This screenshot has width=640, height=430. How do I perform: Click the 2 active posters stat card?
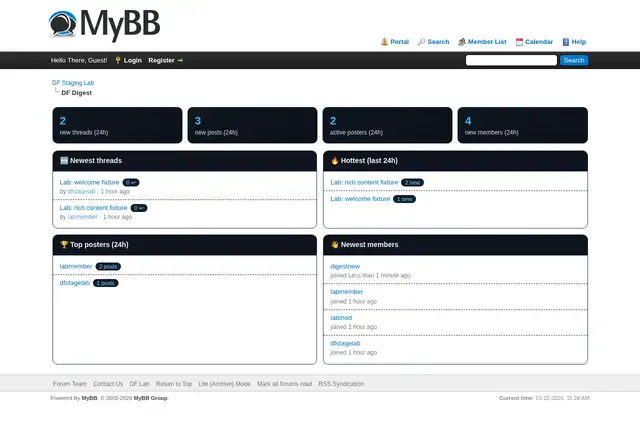click(387, 125)
